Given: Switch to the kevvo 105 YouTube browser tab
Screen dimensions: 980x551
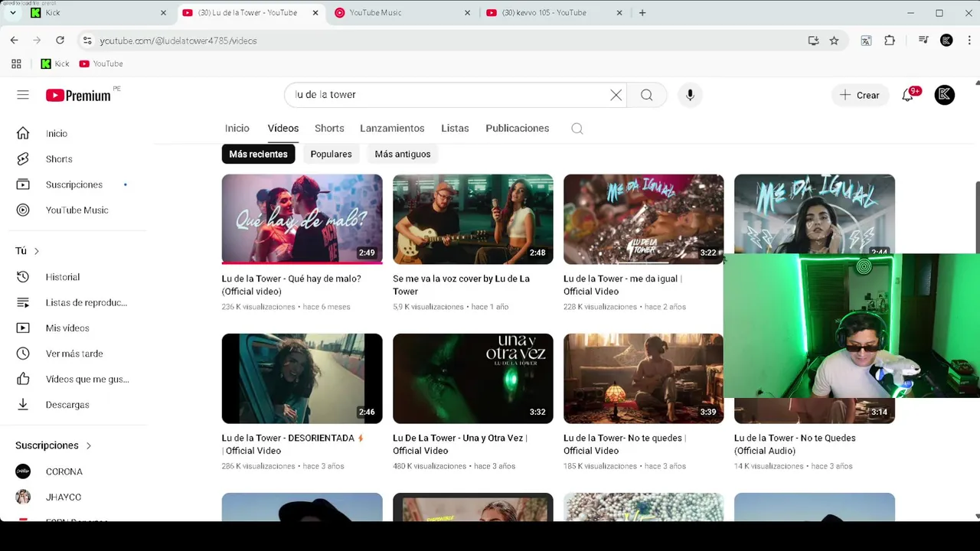Looking at the screenshot, I should pyautogui.click(x=554, y=12).
